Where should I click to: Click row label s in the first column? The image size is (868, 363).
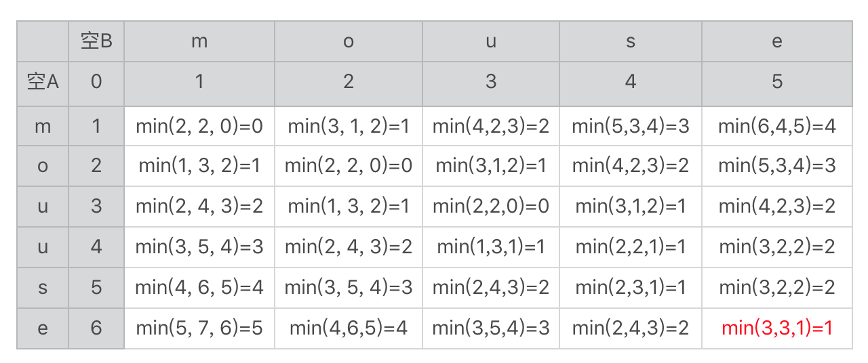coord(43,288)
